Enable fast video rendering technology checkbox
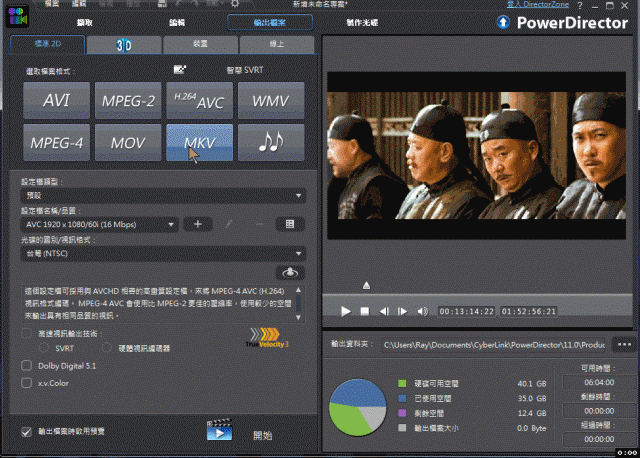The image size is (640, 458). (x=27, y=333)
